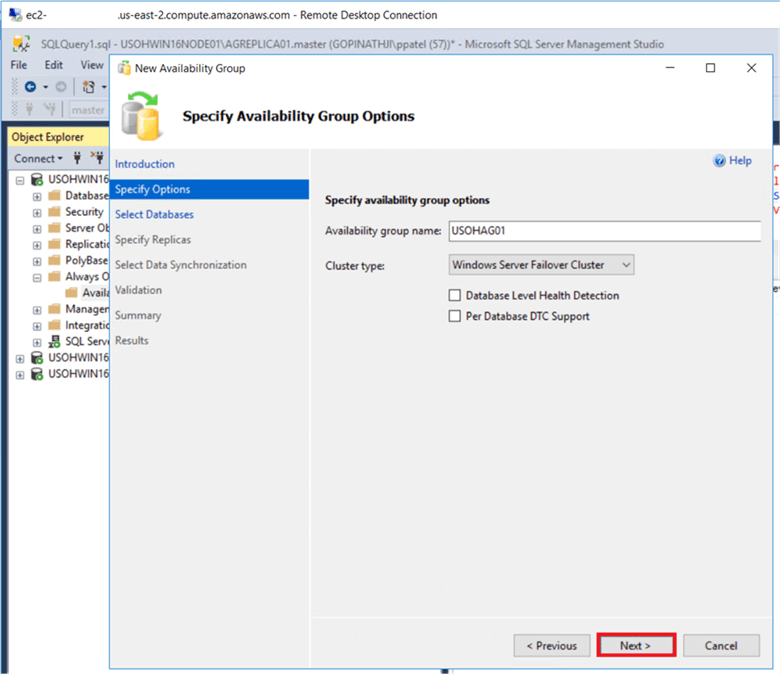Viewport: 780px width, 674px height.
Task: Go to the Introduction wizard page
Action: pyautogui.click(x=145, y=164)
